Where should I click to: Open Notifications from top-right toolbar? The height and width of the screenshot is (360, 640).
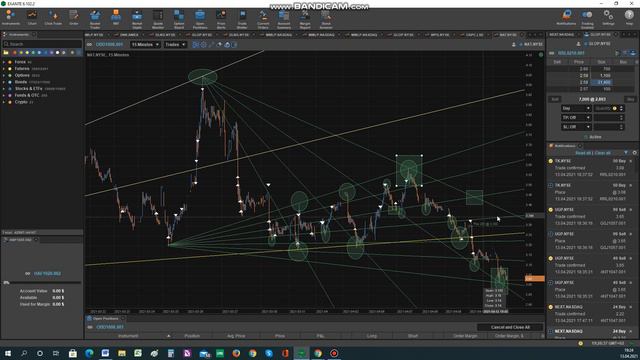point(566,17)
